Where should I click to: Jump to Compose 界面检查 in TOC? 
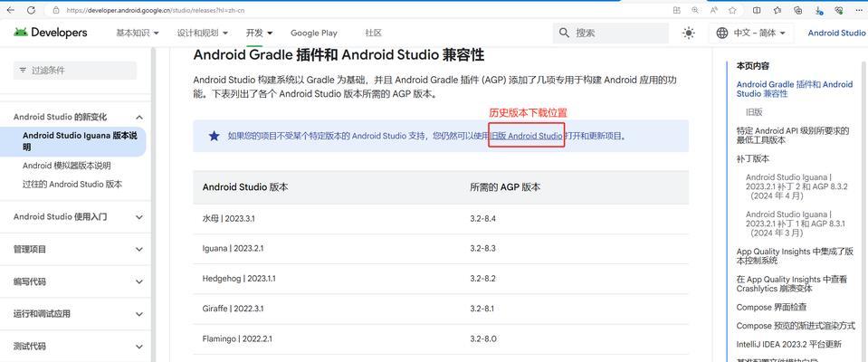tap(771, 307)
